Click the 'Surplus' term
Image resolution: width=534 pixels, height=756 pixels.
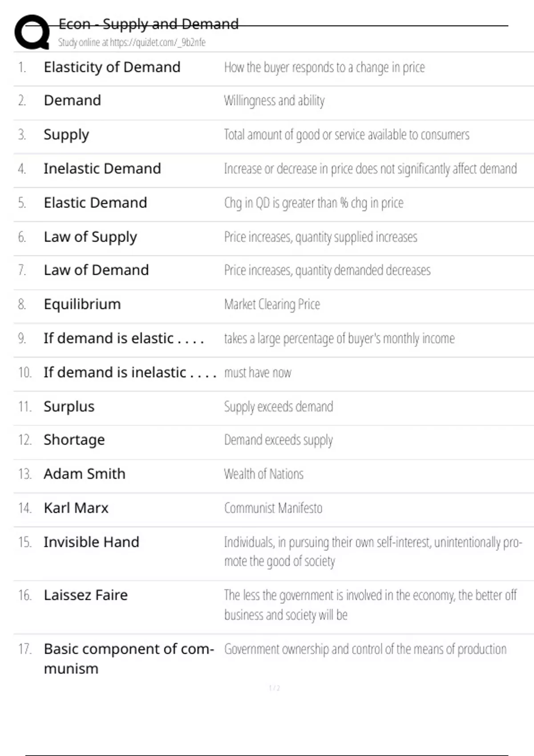tap(69, 406)
